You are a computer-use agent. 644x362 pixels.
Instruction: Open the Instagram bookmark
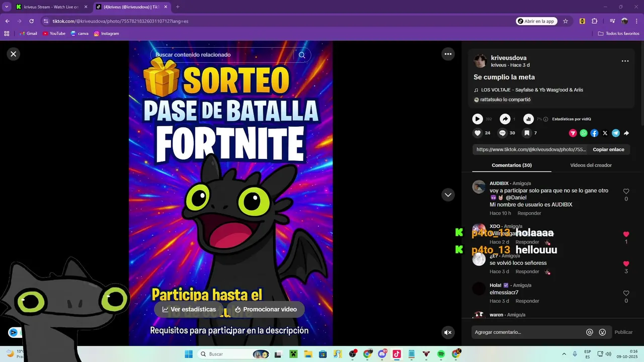106,34
